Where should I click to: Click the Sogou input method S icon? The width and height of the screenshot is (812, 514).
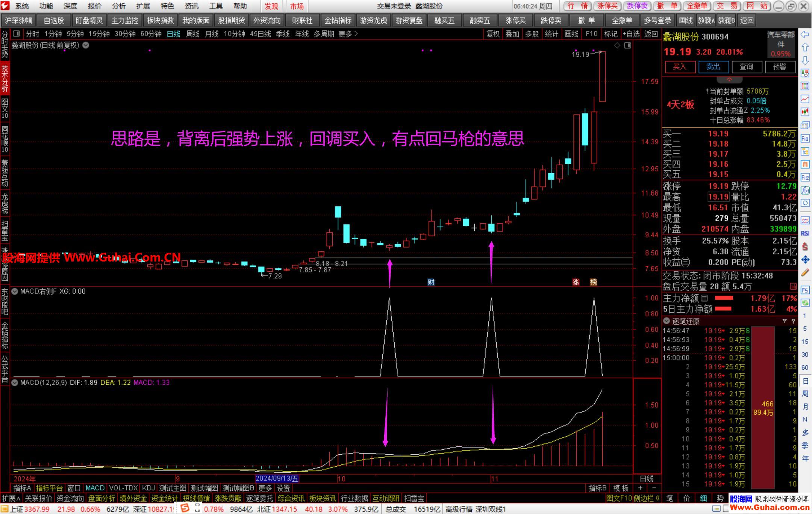coord(185,508)
